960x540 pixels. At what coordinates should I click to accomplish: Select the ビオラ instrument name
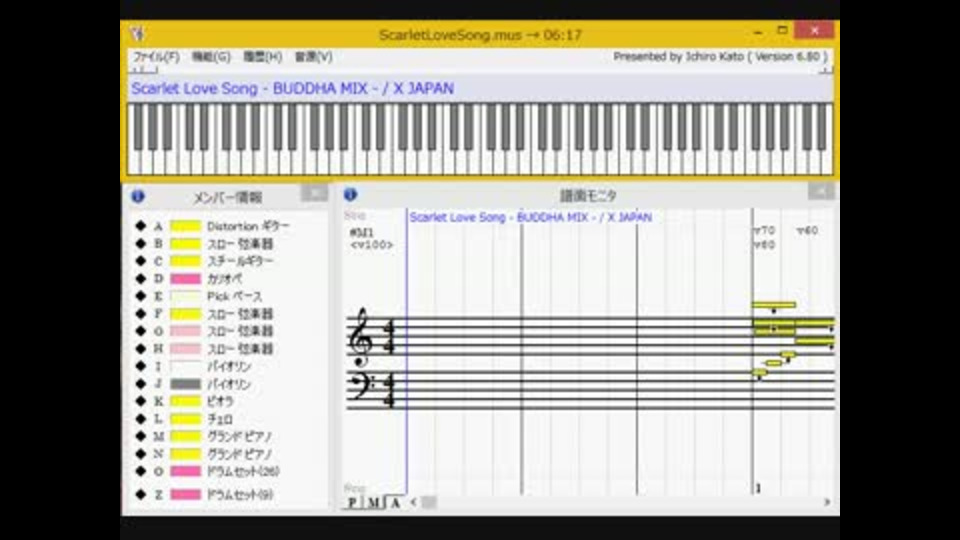click(220, 401)
